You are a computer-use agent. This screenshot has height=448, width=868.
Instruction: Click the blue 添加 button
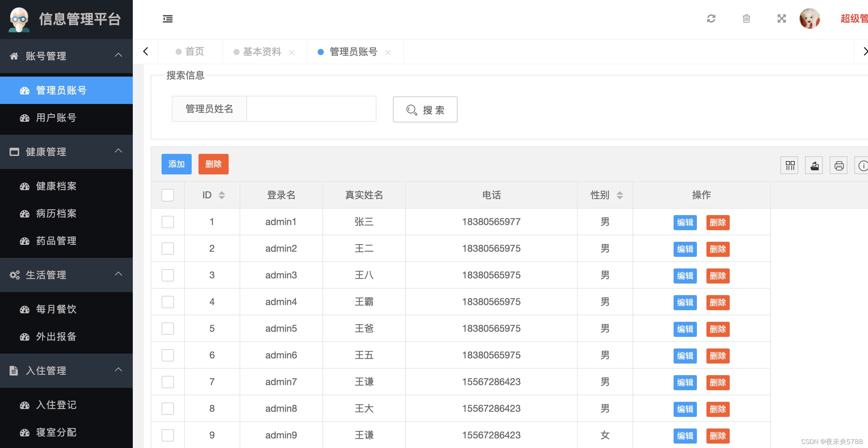[x=176, y=164]
